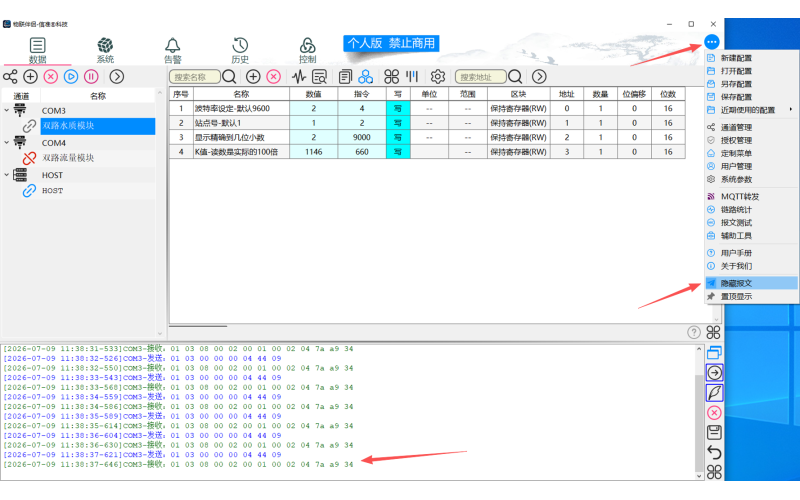
Task: Delete channel using left red X icon
Action: 51,77
